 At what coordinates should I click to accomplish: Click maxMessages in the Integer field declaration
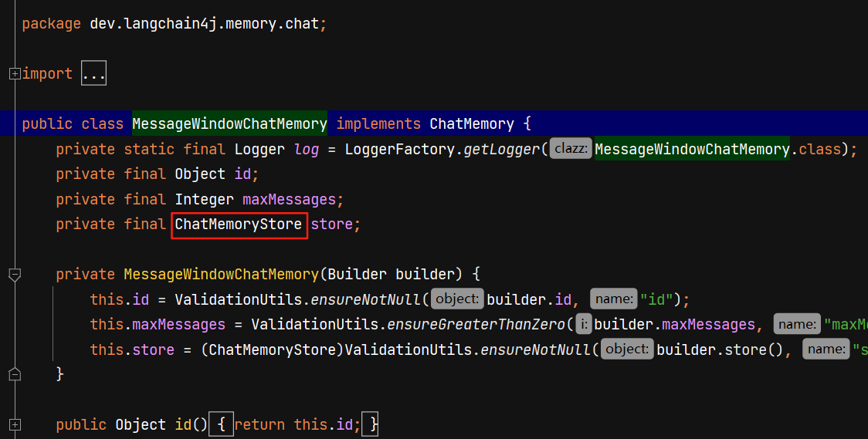pyautogui.click(x=290, y=199)
